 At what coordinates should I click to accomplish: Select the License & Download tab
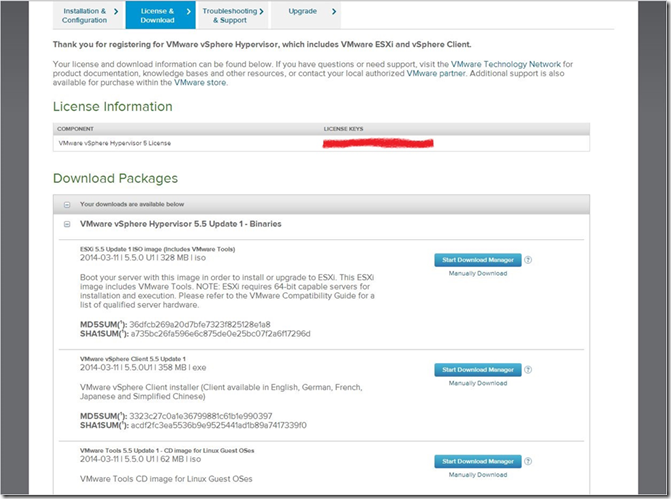click(160, 15)
